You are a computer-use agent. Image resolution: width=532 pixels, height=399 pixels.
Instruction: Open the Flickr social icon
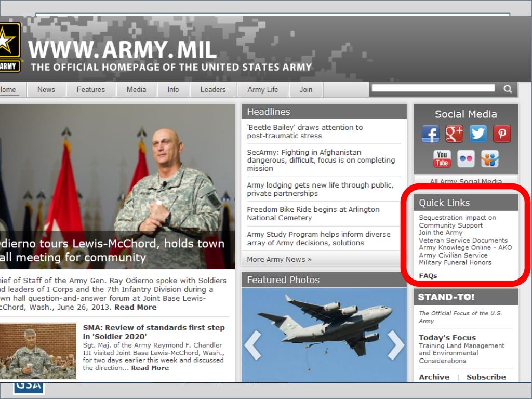(x=466, y=159)
